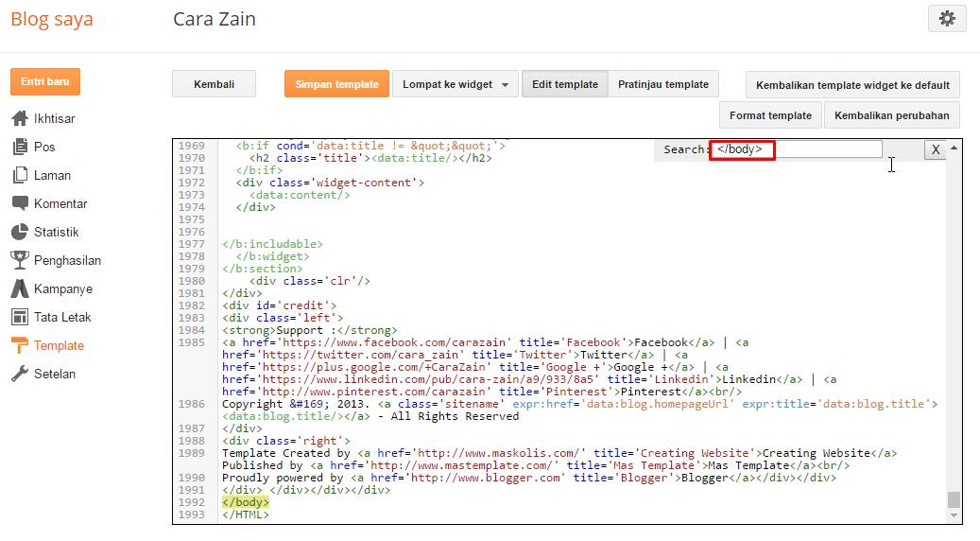Open Tata Letak section

coord(62,317)
